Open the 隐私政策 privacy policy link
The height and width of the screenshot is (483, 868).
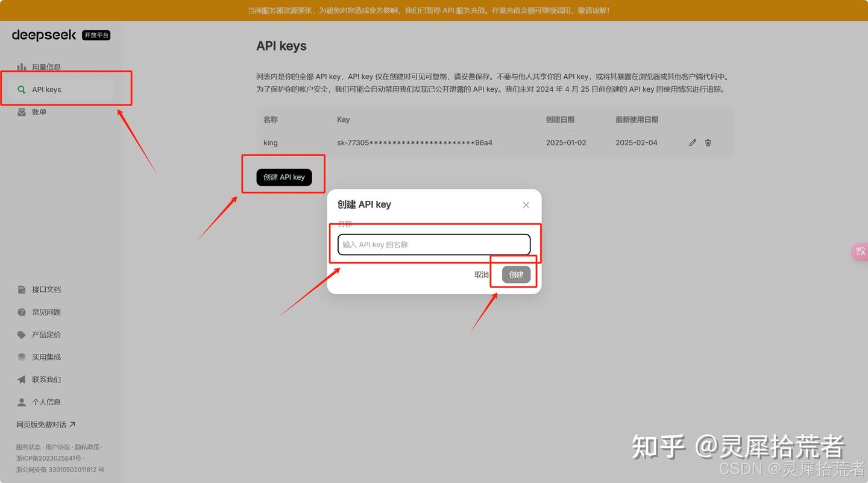point(90,447)
